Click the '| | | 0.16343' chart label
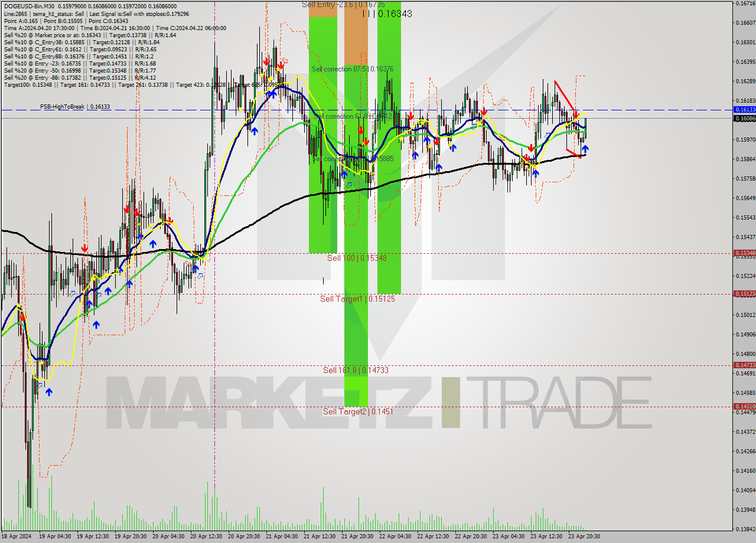The width and height of the screenshot is (756, 543). [x=387, y=14]
